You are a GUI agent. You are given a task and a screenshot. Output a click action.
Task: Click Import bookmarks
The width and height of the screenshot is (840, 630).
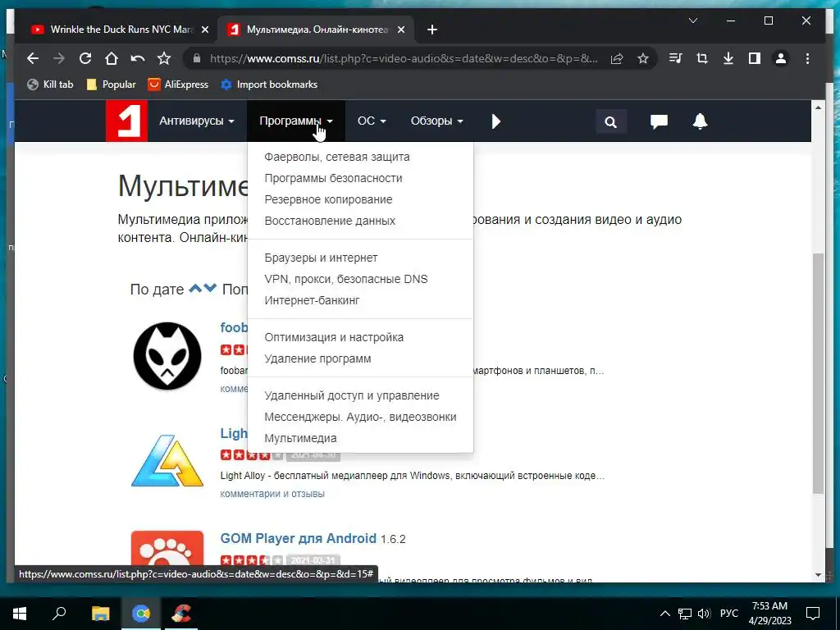pyautogui.click(x=269, y=84)
